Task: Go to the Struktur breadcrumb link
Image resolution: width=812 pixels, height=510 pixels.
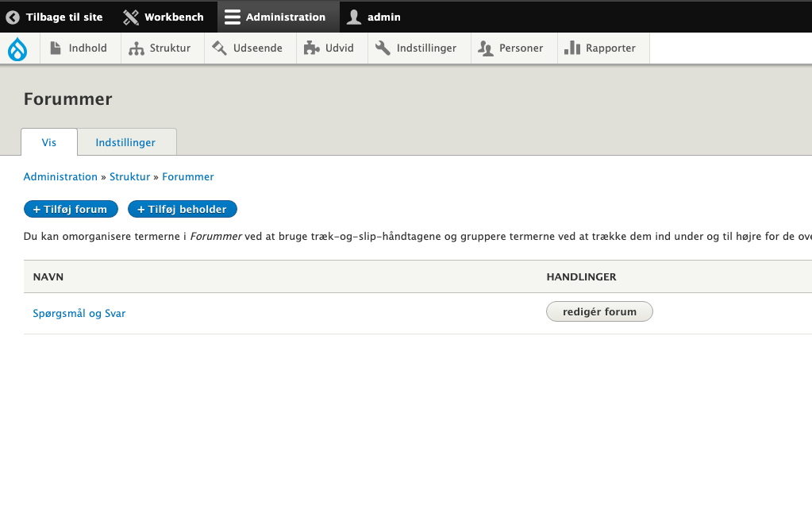Action: point(129,177)
